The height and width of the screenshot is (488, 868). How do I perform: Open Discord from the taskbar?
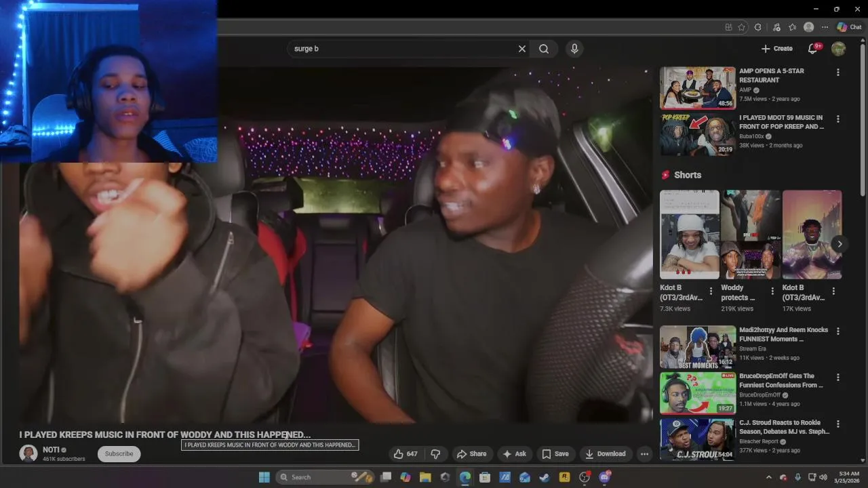point(604,477)
